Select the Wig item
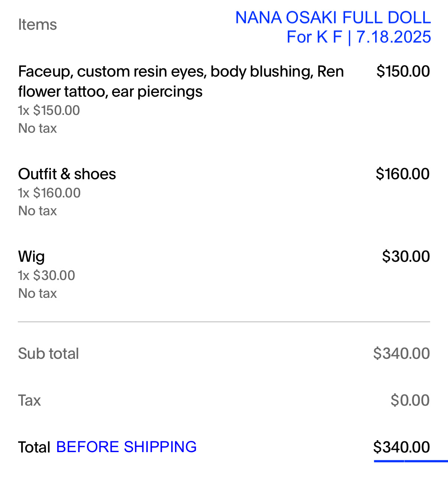Image resolution: width=448 pixels, height=480 pixels. tap(32, 257)
